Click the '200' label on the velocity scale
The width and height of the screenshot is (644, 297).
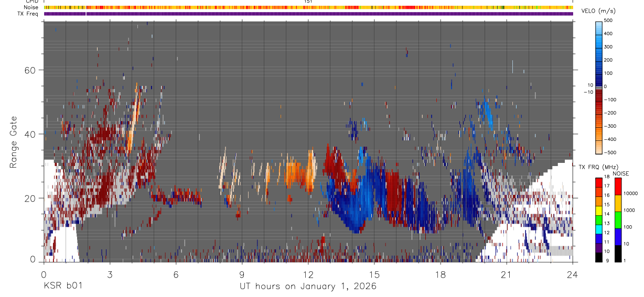(x=608, y=60)
